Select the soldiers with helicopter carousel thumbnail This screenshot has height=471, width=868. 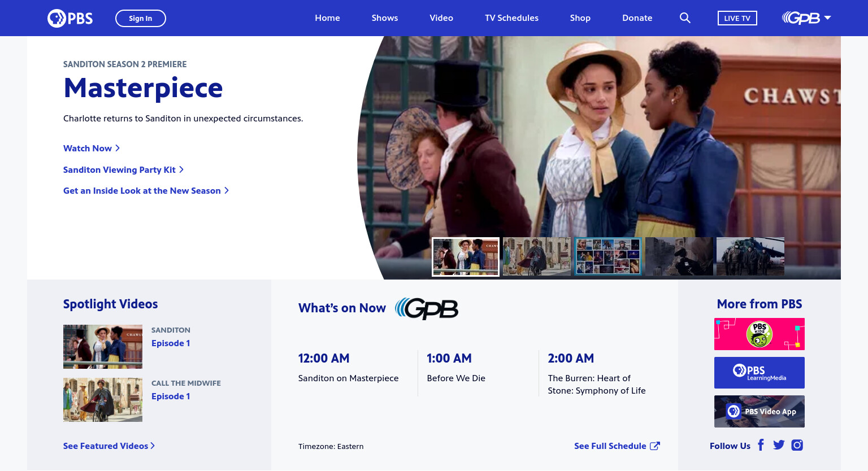coord(750,256)
